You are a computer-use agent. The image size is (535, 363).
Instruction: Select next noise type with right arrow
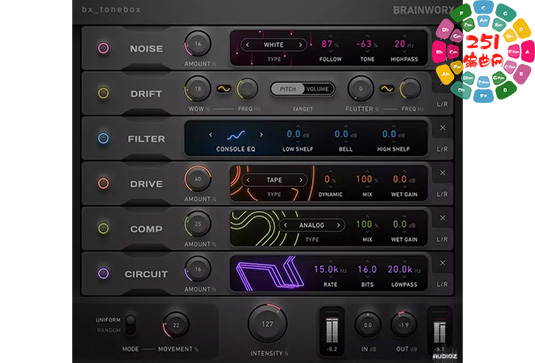click(x=301, y=45)
